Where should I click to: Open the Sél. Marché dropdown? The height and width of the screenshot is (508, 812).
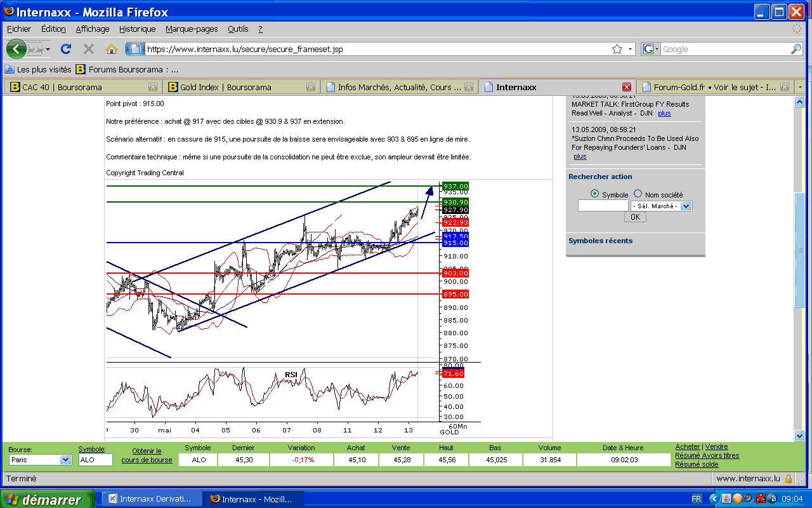click(x=686, y=206)
